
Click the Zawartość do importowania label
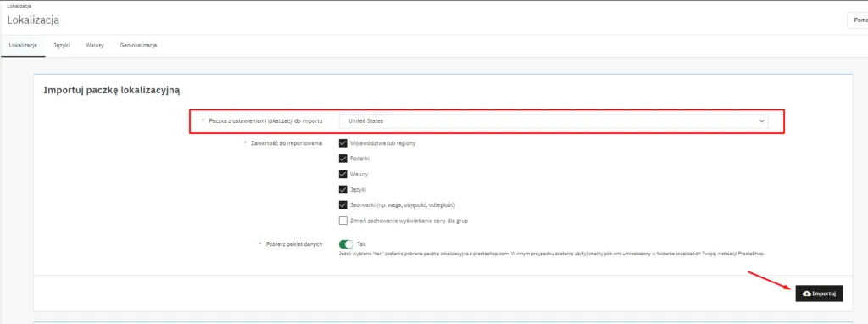point(286,142)
